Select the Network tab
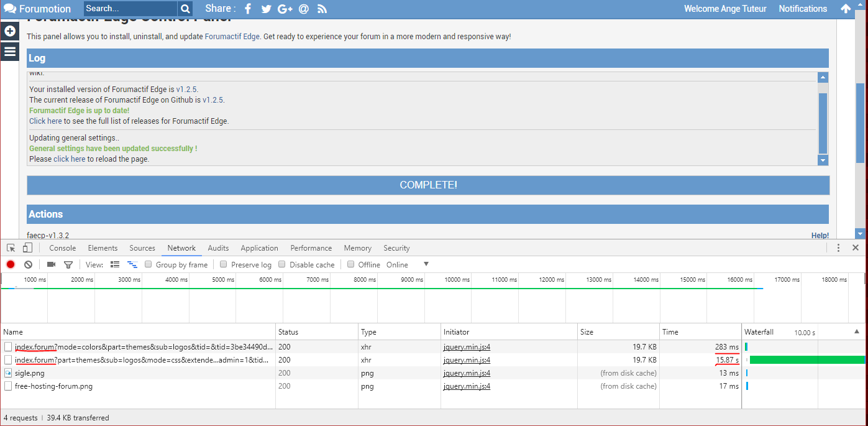868x426 pixels. (x=181, y=248)
